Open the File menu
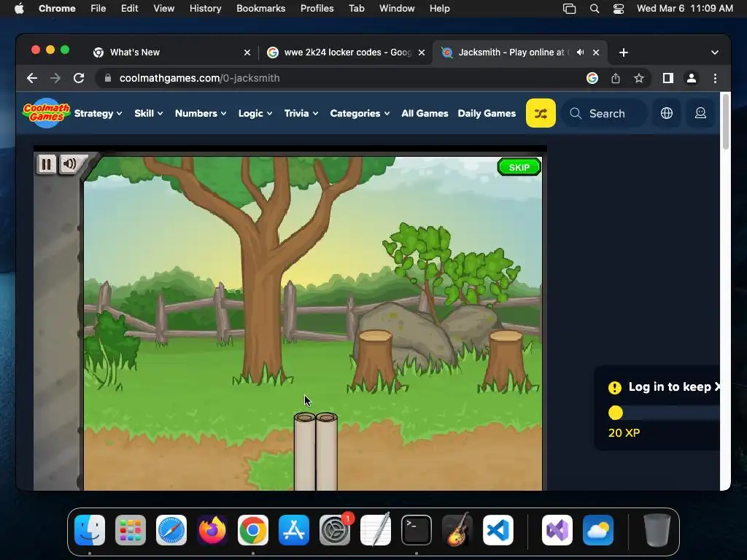Image resolution: width=747 pixels, height=560 pixels. [98, 9]
